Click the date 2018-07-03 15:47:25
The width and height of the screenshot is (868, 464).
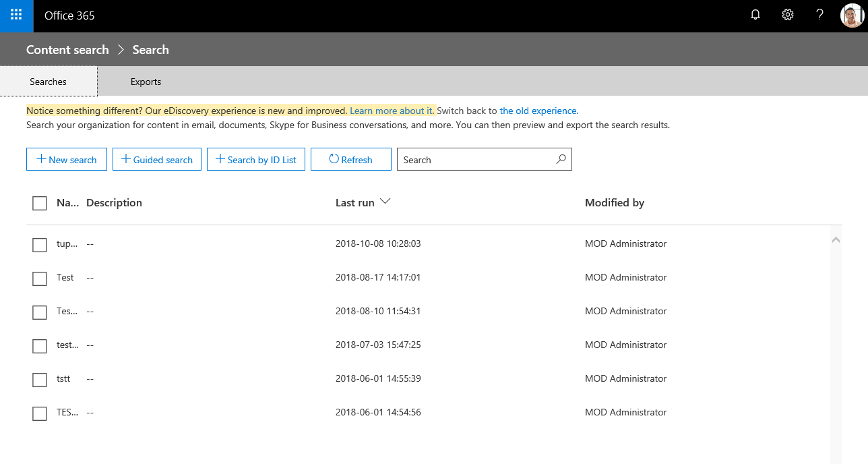378,345
